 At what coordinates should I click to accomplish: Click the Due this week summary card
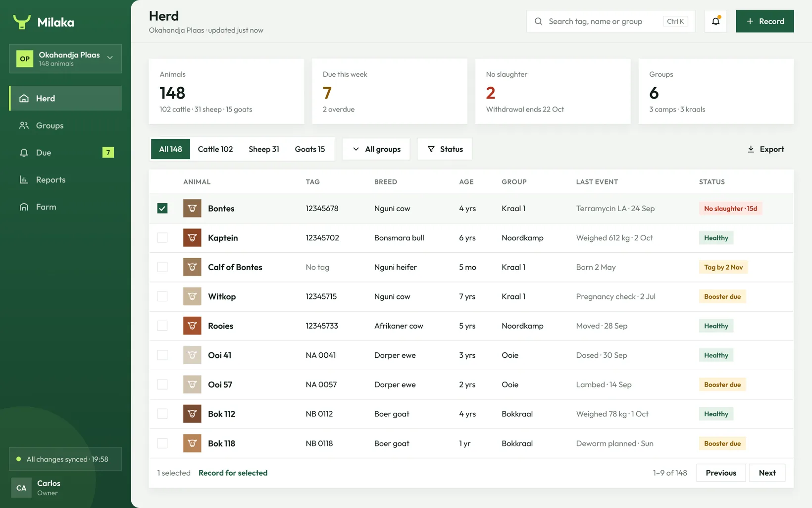coord(390,91)
